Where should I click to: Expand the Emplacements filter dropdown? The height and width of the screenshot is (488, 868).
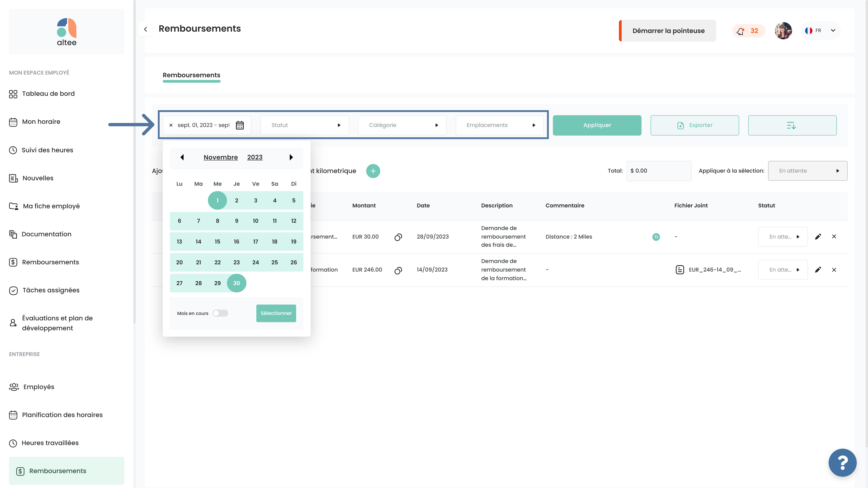tap(500, 125)
